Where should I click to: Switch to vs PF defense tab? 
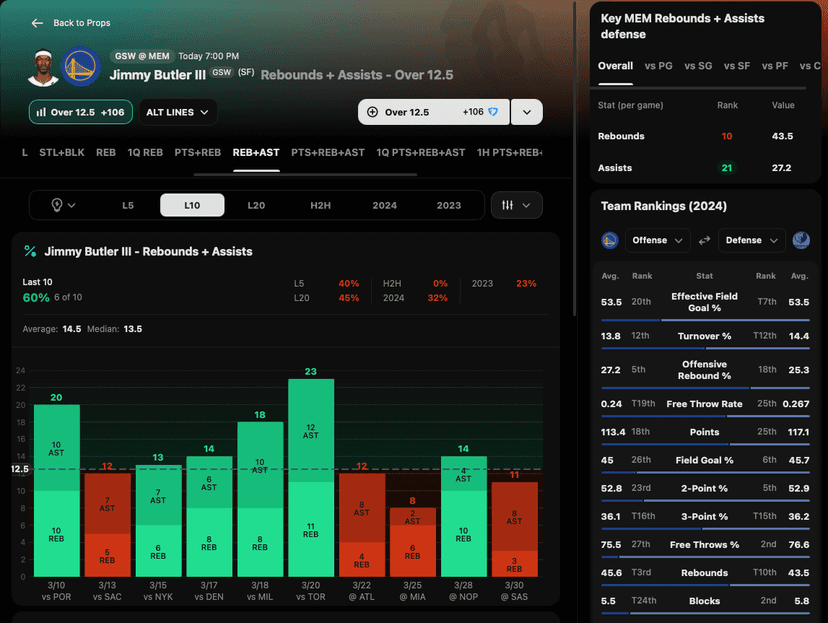point(775,66)
